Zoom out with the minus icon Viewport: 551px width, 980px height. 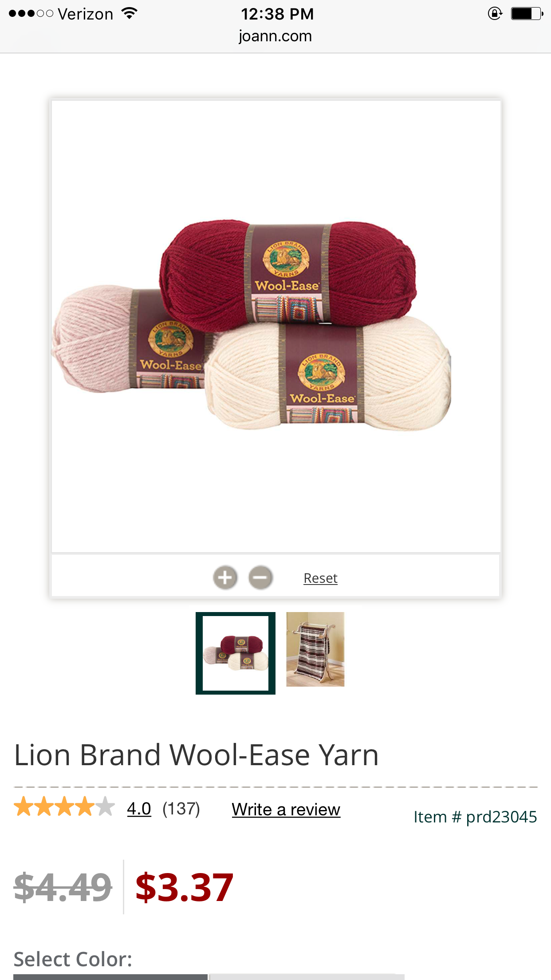click(260, 578)
